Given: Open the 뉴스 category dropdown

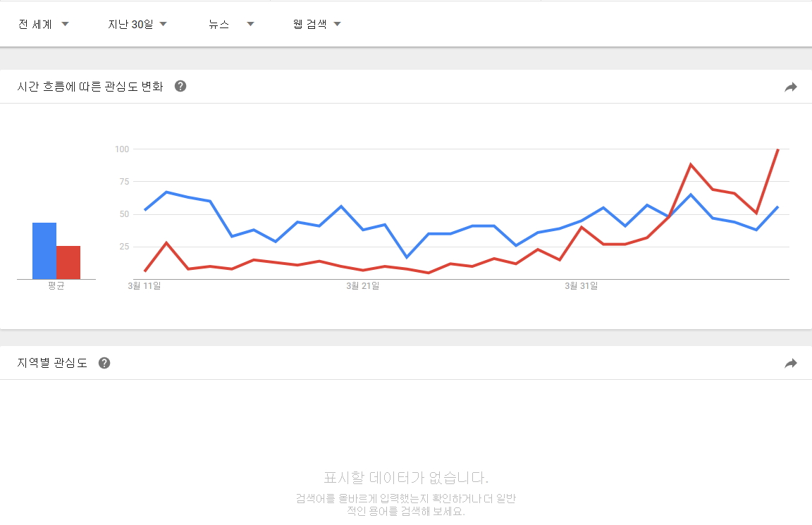Looking at the screenshot, I should [x=230, y=24].
